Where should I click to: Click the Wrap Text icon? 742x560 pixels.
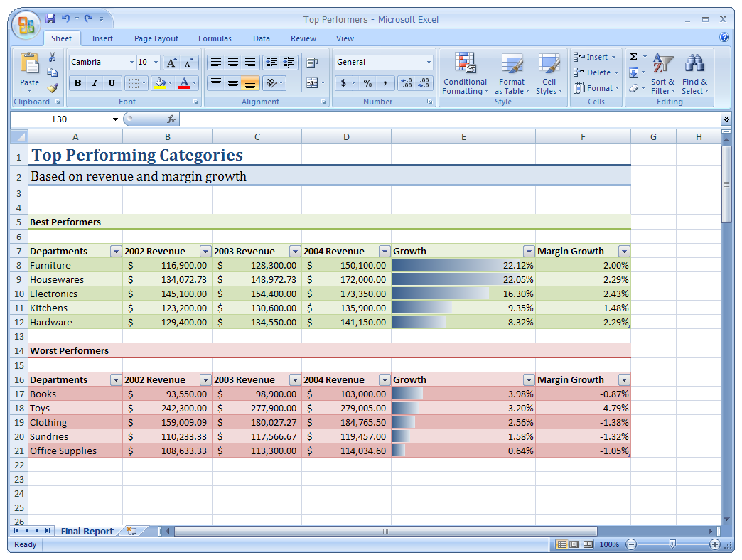coord(312,63)
